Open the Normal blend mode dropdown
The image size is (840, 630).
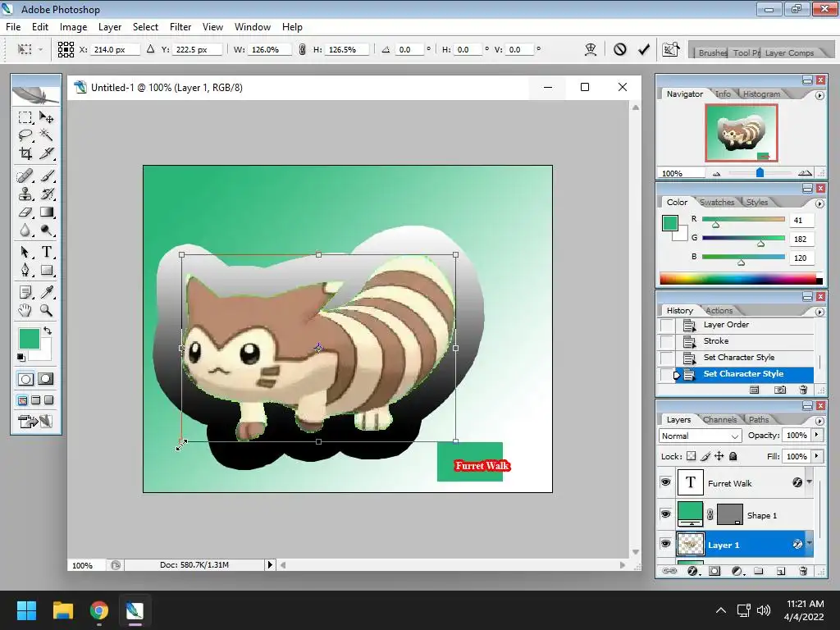point(700,436)
